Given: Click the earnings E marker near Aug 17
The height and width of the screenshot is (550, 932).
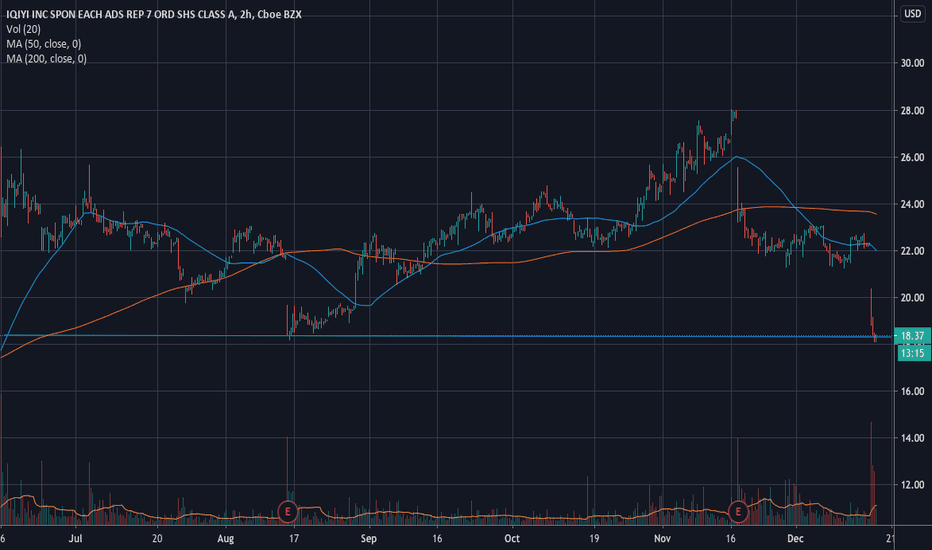Looking at the screenshot, I should click(x=288, y=511).
